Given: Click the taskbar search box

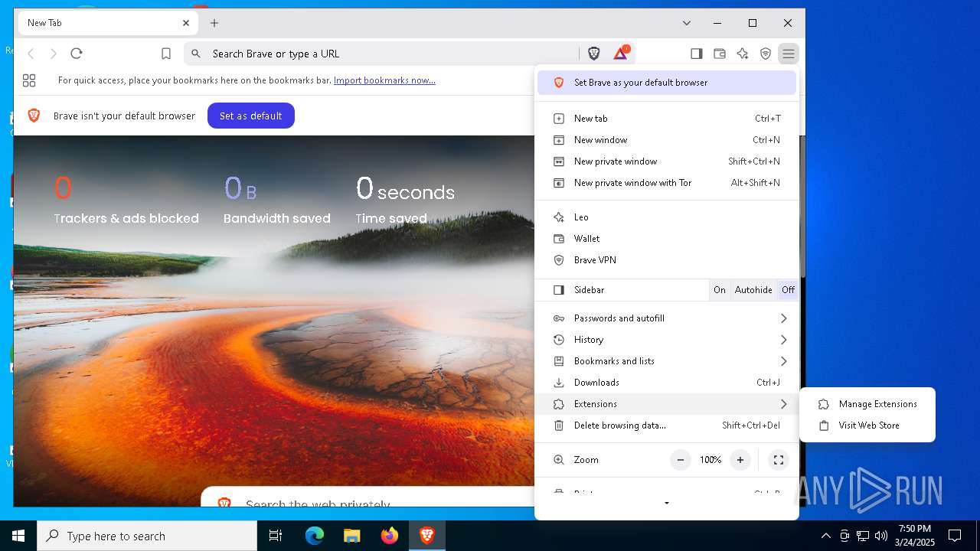Looking at the screenshot, I should tap(147, 536).
